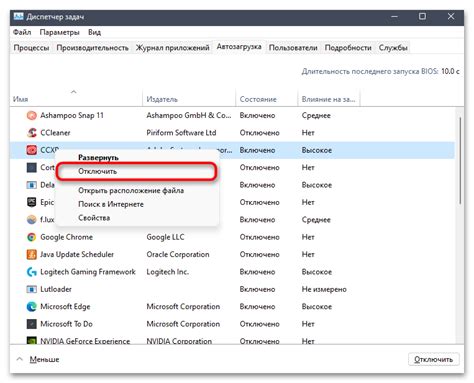The image size is (474, 383).
Task: Open the Вид menu
Action: [x=94, y=32]
